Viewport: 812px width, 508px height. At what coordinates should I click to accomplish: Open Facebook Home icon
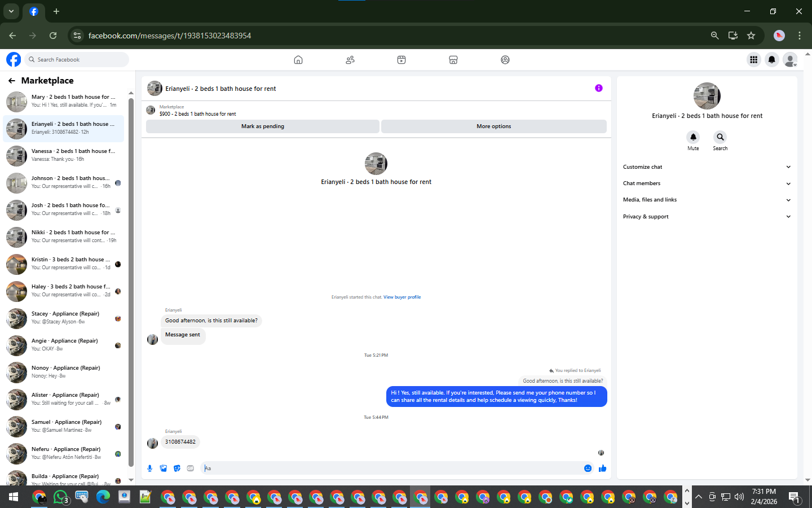coord(298,60)
